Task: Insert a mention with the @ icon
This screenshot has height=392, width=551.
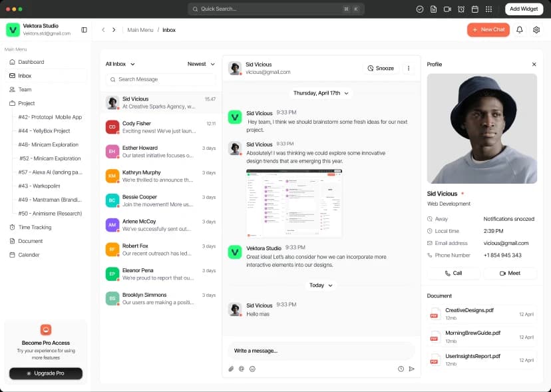Action: point(241,369)
